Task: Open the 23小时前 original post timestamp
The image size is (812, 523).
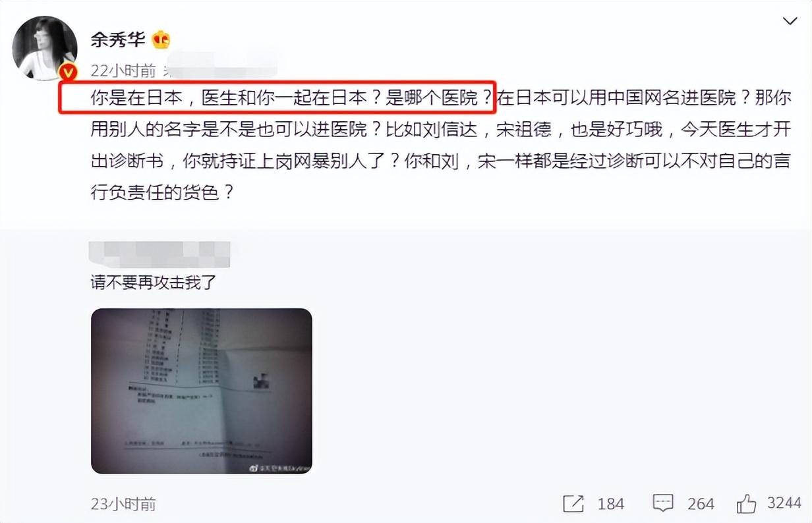Action: 123,504
